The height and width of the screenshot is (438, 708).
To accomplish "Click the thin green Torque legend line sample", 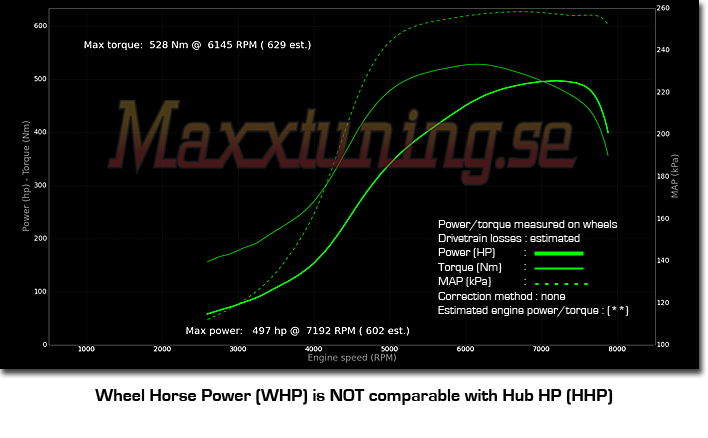I will click(x=559, y=269).
